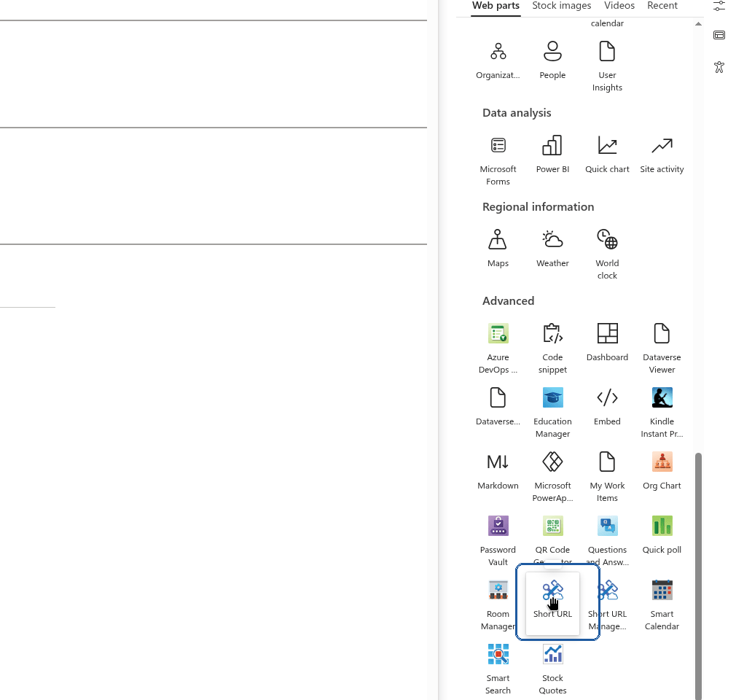This screenshot has height=700, width=736.
Task: Insert the Microsoft PowerApps web part
Action: [552, 478]
